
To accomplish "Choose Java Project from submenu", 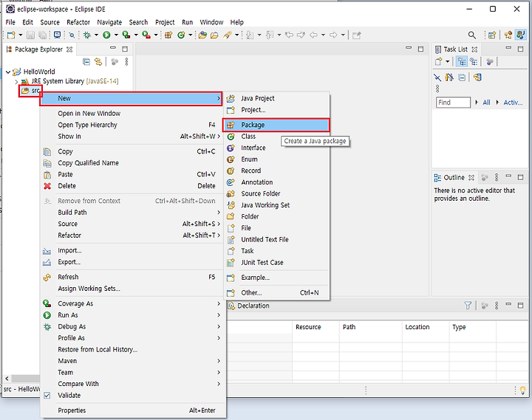I will [276, 98].
